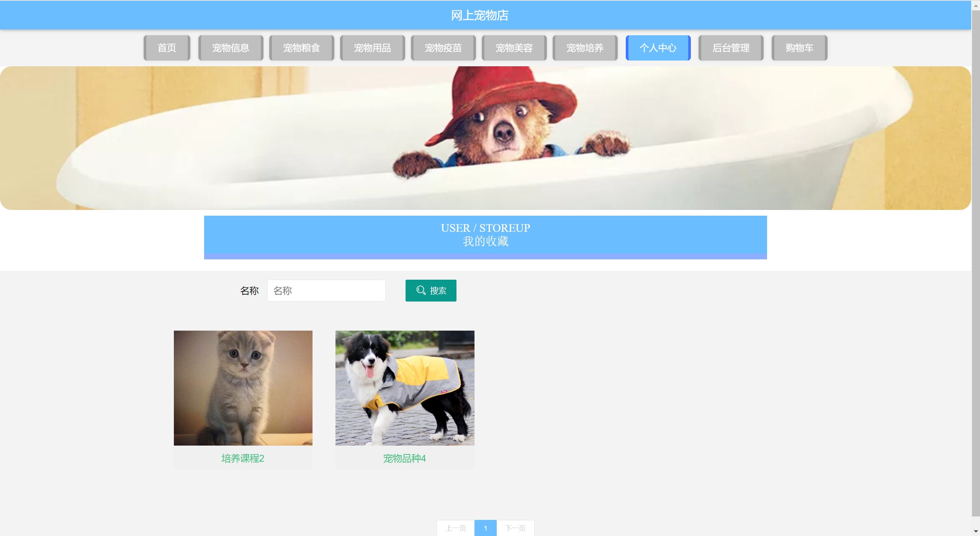The height and width of the screenshot is (536, 980).
Task: Open the 宠物培养 menu item
Action: pos(585,48)
